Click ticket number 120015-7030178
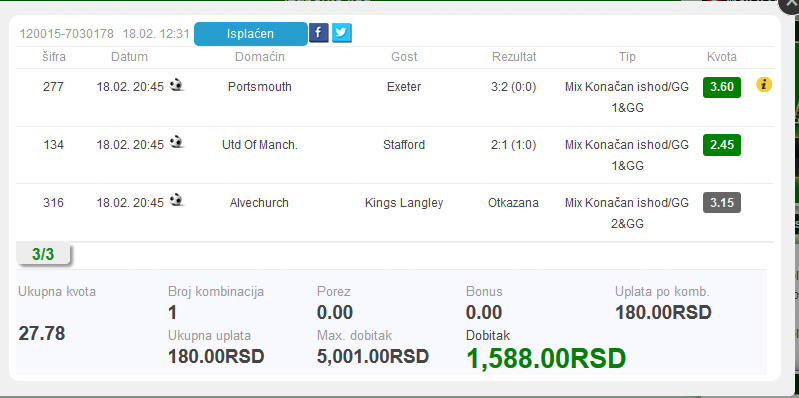799x398 pixels. (x=67, y=34)
